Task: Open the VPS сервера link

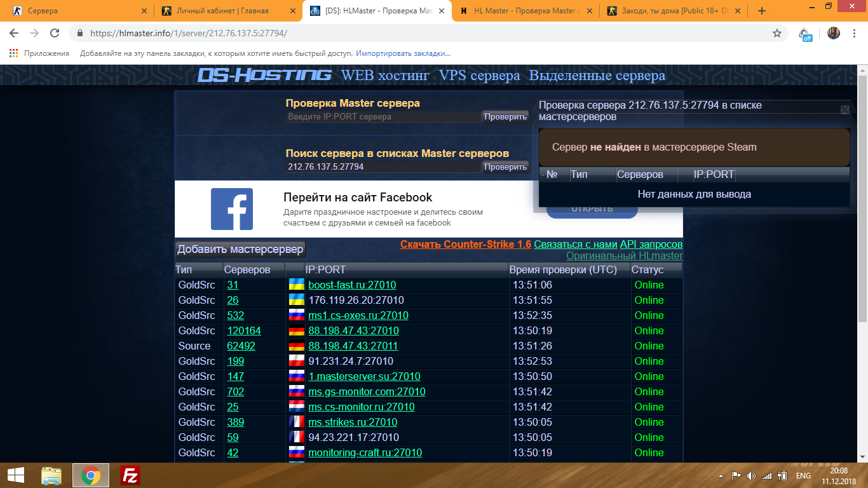Action: tap(479, 76)
